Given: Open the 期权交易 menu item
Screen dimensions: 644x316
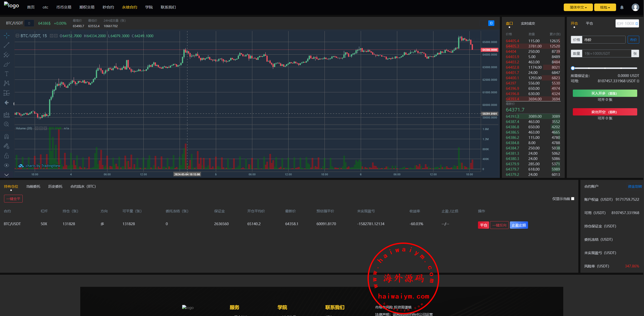Looking at the screenshot, I should coord(87,7).
